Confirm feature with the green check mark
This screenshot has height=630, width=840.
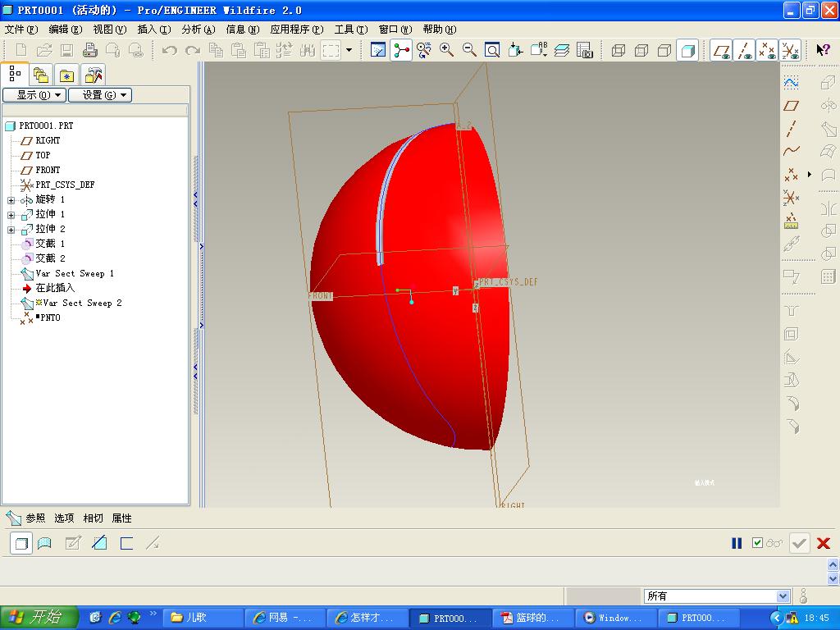pyautogui.click(x=799, y=543)
